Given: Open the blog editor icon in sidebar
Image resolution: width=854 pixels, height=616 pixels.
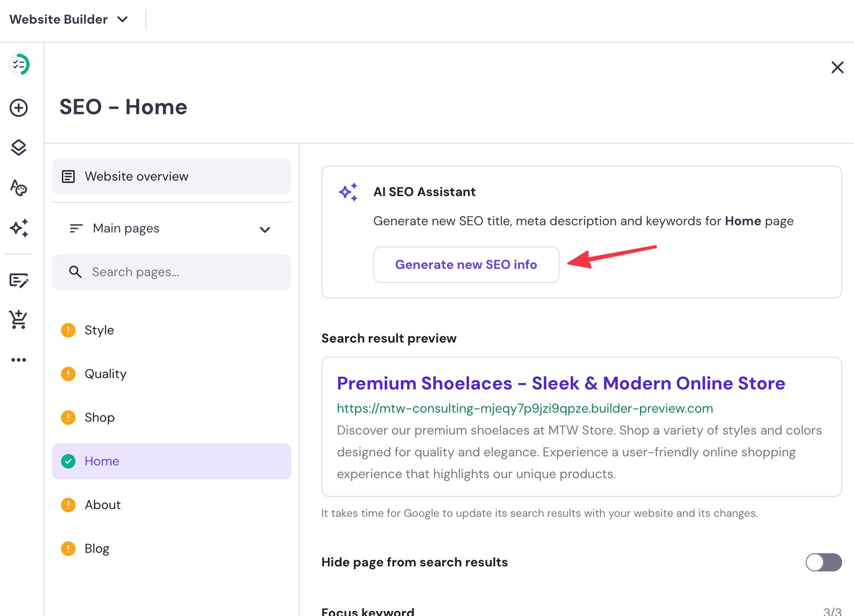Looking at the screenshot, I should pyautogui.click(x=19, y=281).
